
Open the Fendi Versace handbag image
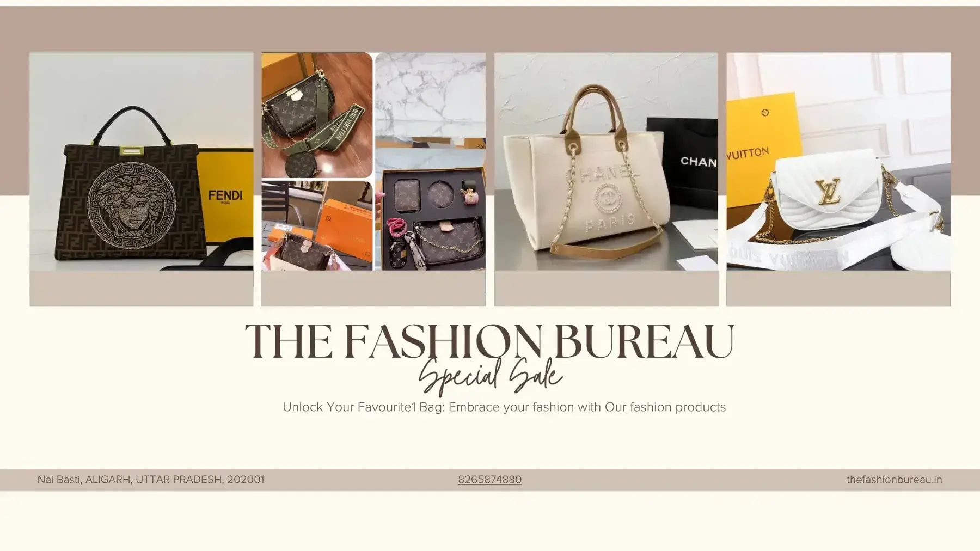pos(142,161)
